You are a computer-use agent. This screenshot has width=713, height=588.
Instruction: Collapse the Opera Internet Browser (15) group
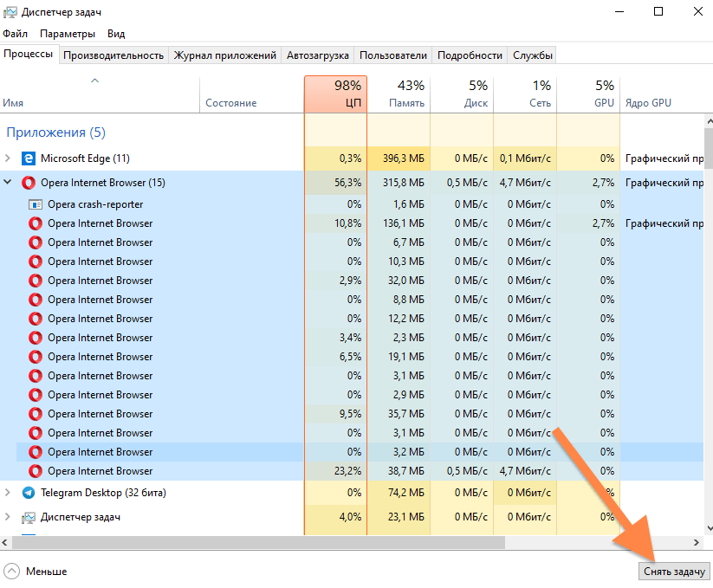coord(7,182)
